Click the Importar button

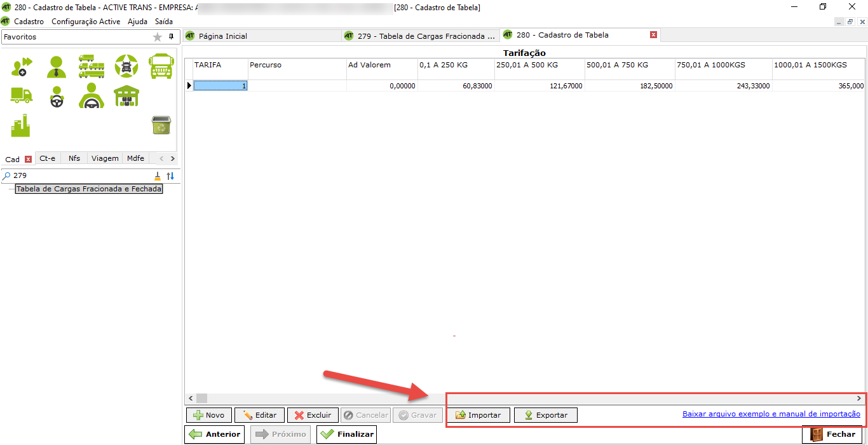point(478,415)
